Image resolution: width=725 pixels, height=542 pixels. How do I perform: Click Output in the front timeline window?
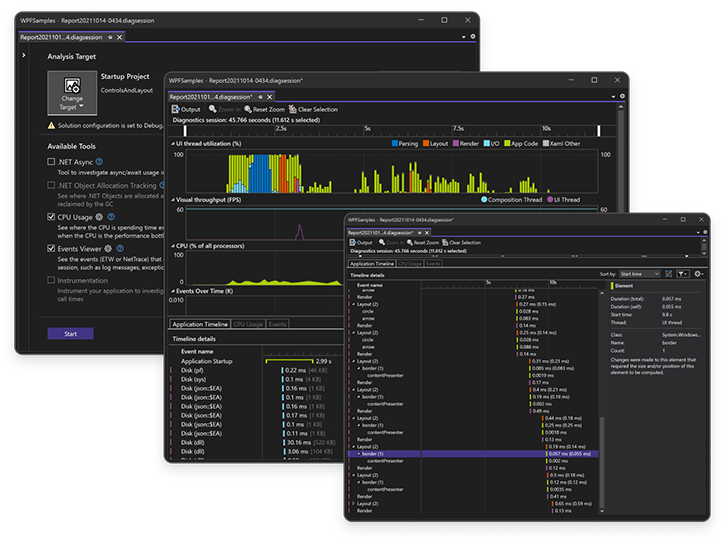point(361,242)
